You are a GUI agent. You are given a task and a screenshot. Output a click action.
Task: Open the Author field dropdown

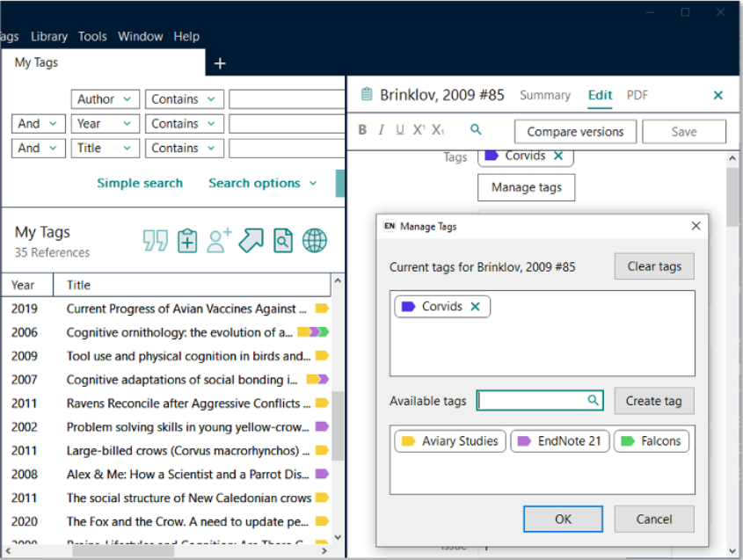click(x=105, y=98)
